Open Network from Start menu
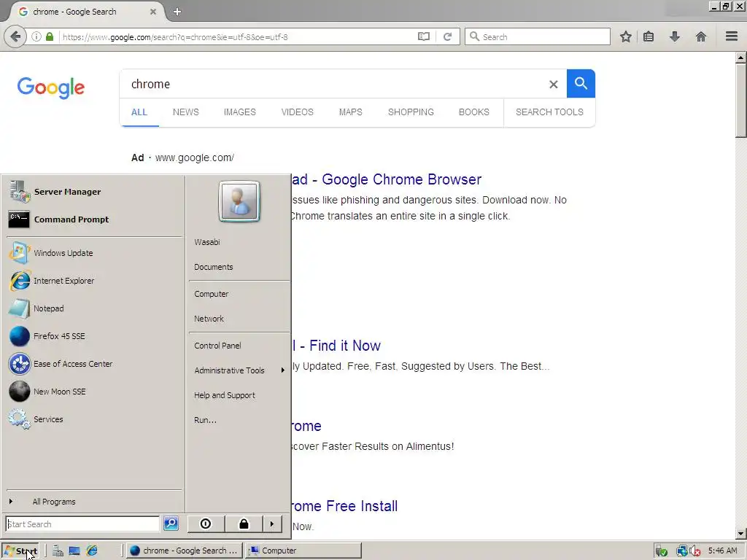Viewport: 747px width, 560px height. click(x=239, y=319)
